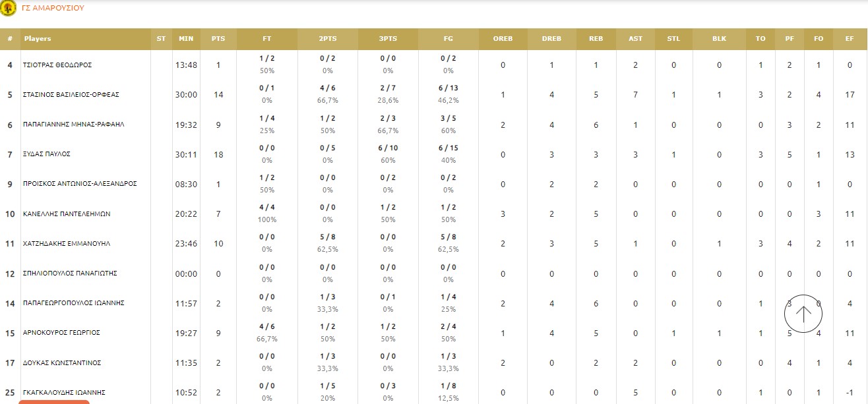Viewport: 868px width, 404px height.
Task: Select player ΓΚΑΓΚΑΛΟΥΔΗΣ ΙΩΑΝΝΗΣ
Action: [x=65, y=393]
